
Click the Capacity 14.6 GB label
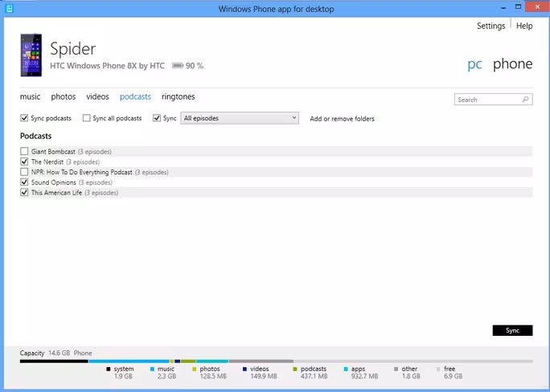point(45,353)
